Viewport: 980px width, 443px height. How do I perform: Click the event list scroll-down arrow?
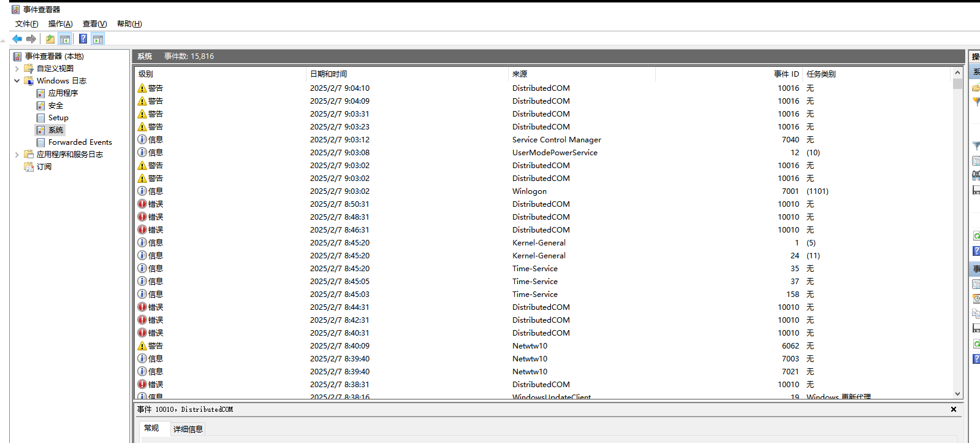pos(957,394)
